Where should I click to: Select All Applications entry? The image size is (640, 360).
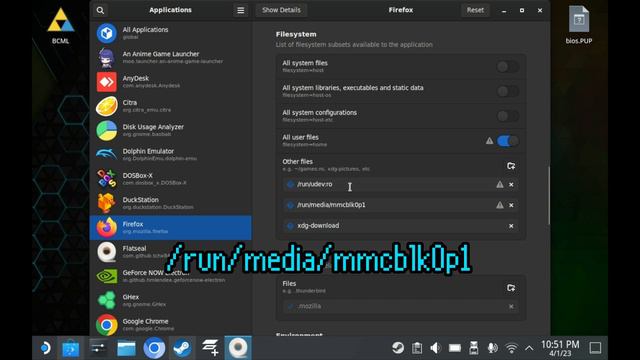coord(171,33)
